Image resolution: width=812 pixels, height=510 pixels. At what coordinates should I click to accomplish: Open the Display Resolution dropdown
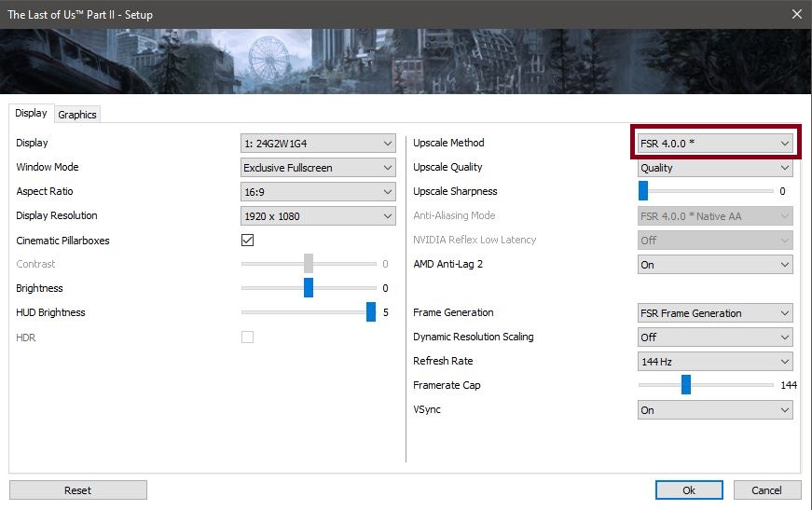(318, 216)
